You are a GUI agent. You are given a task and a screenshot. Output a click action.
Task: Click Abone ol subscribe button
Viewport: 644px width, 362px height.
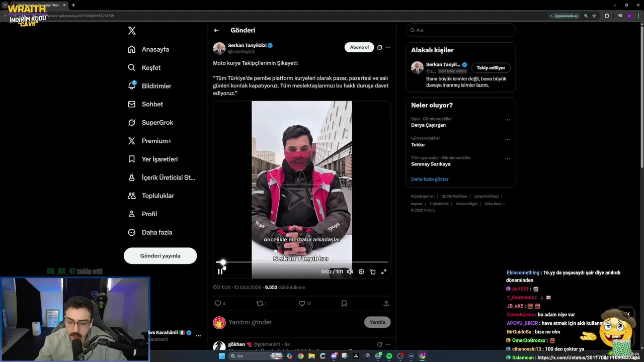click(359, 47)
